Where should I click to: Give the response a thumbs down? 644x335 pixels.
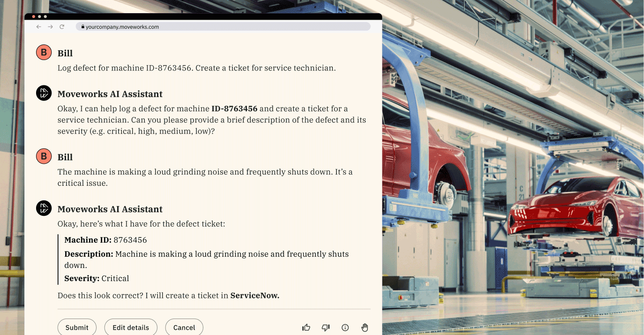[x=326, y=327]
